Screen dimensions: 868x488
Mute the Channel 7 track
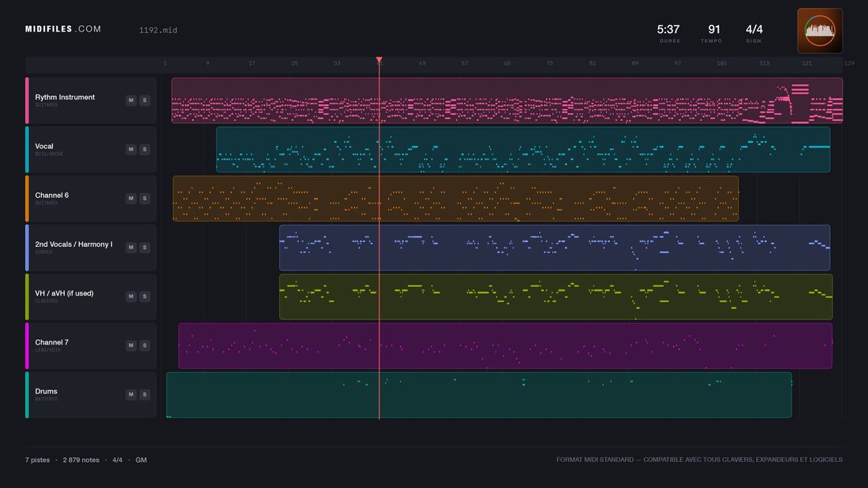click(131, 345)
